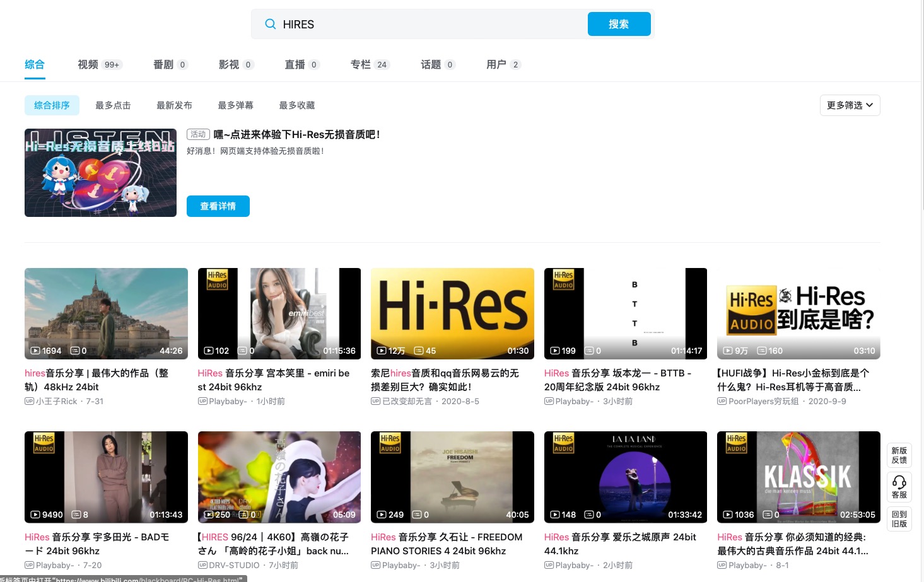Open the 坂本龙一 BTTB video thumbnail
This screenshot has height=582, width=924.
click(x=626, y=313)
